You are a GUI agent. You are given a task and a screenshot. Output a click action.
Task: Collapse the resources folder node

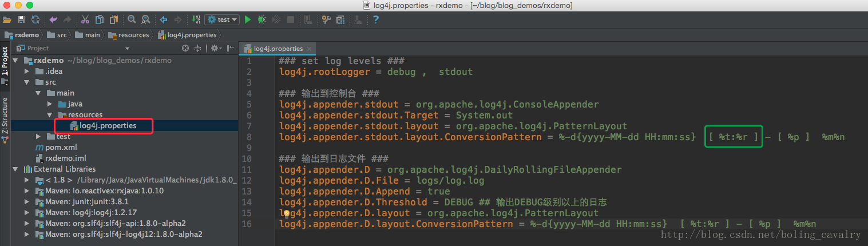[50, 114]
